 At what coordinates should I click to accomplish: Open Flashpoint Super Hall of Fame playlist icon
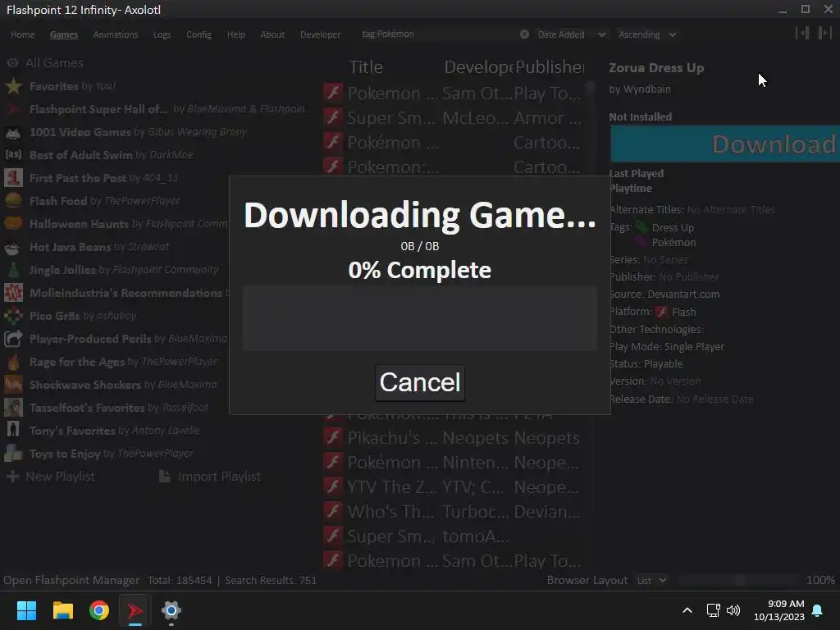click(13, 109)
